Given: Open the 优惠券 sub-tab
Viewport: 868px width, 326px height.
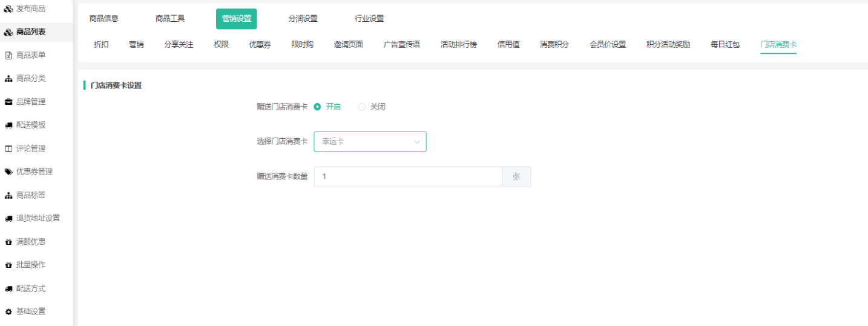Looking at the screenshot, I should [x=260, y=44].
